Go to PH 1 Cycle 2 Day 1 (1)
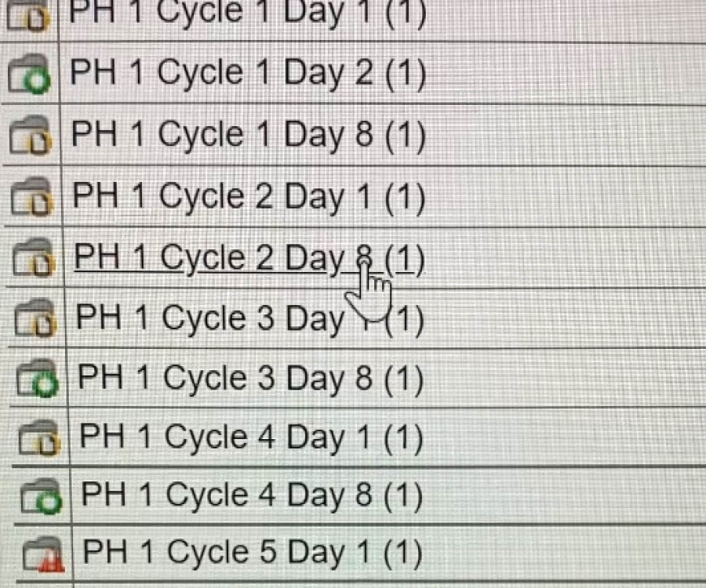 tap(249, 196)
